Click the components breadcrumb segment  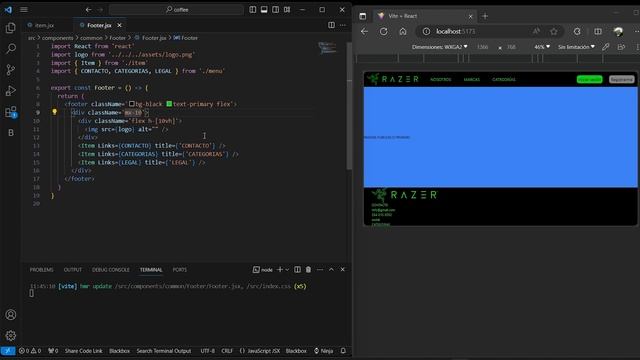[58, 38]
